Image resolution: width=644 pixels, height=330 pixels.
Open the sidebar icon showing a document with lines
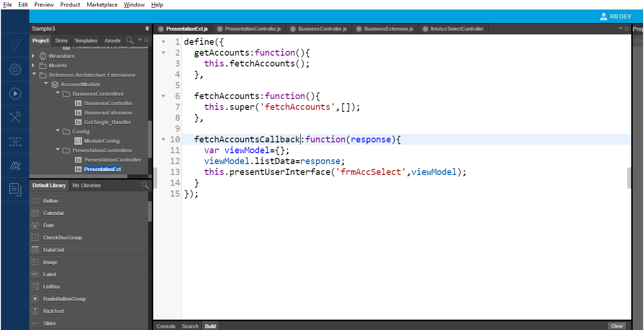click(x=15, y=190)
